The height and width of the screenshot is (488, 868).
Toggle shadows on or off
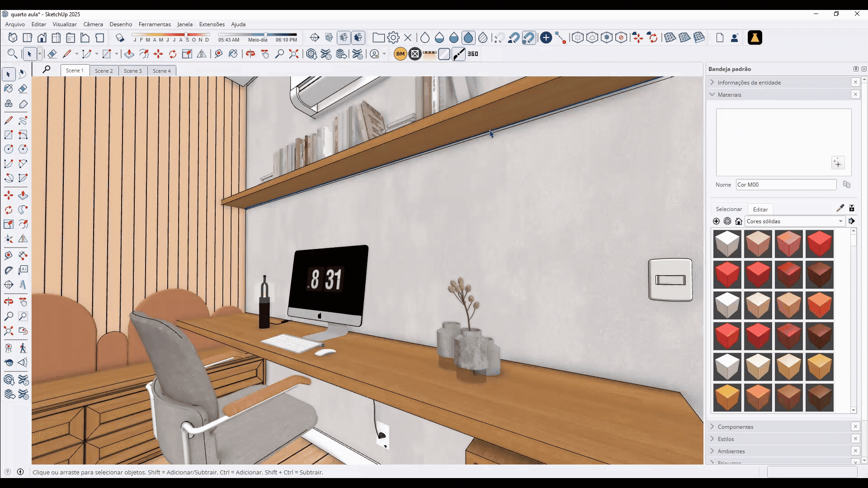[x=120, y=38]
